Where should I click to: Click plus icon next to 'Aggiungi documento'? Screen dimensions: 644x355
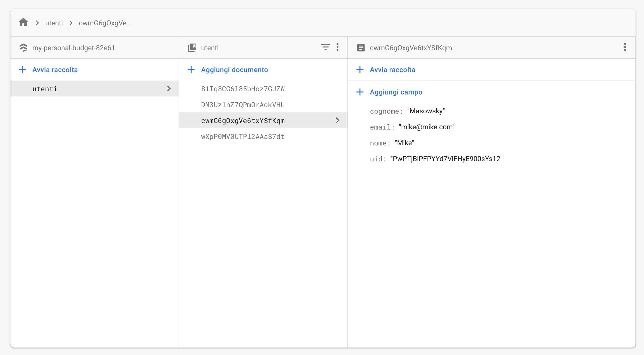click(x=191, y=69)
